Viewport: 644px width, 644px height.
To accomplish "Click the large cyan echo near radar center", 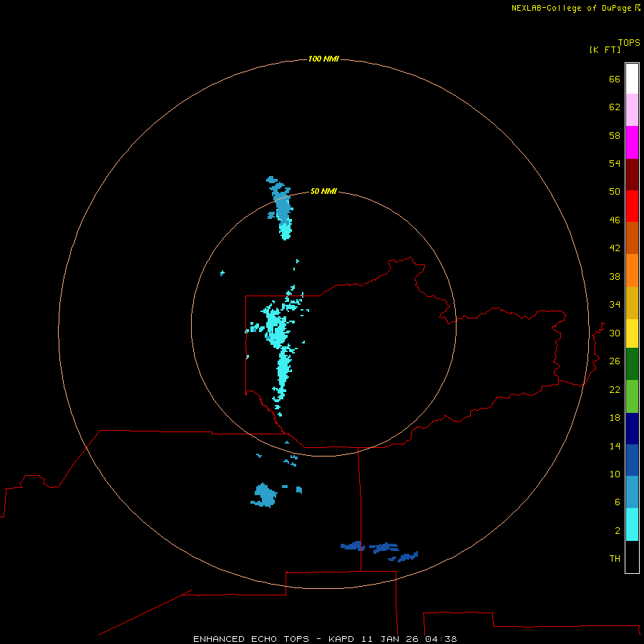I will [278, 328].
